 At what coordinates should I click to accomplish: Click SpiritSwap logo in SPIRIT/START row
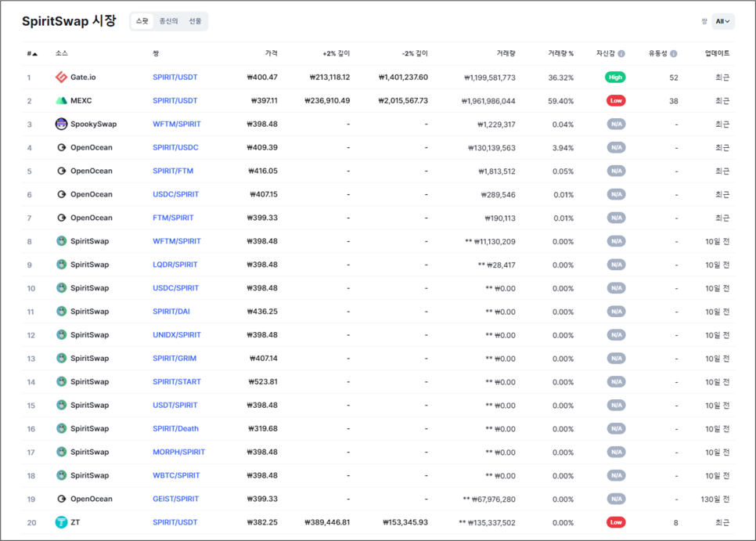coord(61,381)
